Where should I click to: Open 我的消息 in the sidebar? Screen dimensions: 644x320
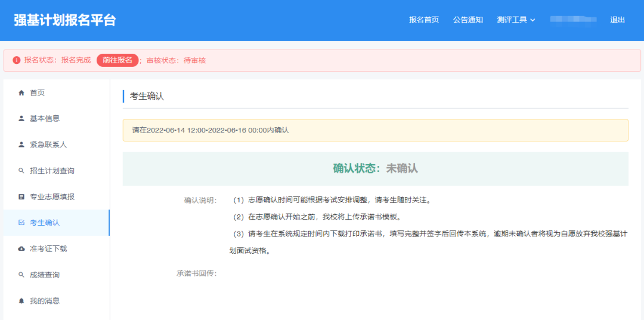click(45, 301)
